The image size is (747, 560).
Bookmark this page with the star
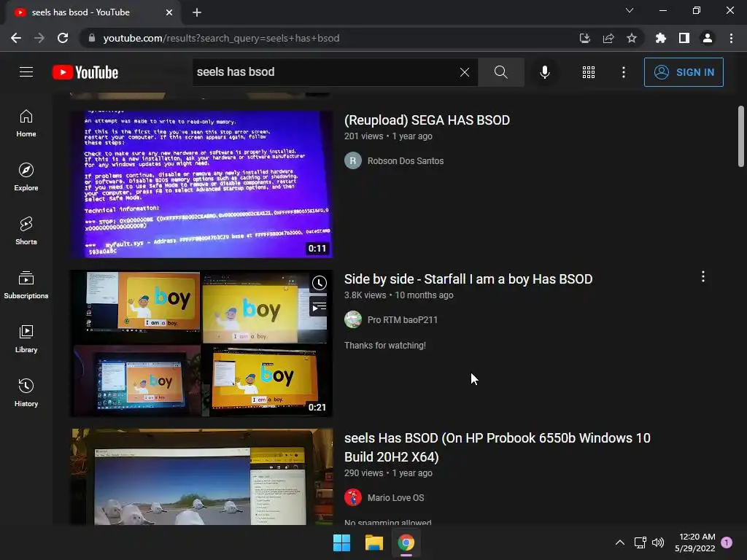(631, 38)
